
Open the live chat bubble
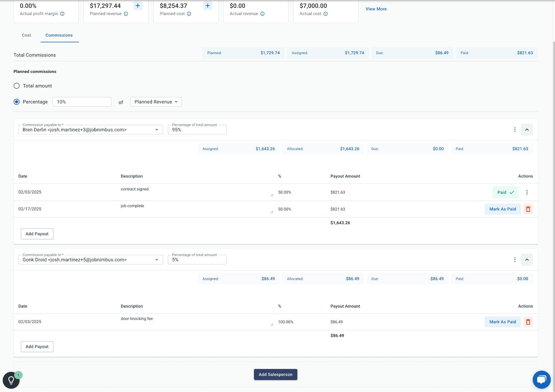pos(541,380)
